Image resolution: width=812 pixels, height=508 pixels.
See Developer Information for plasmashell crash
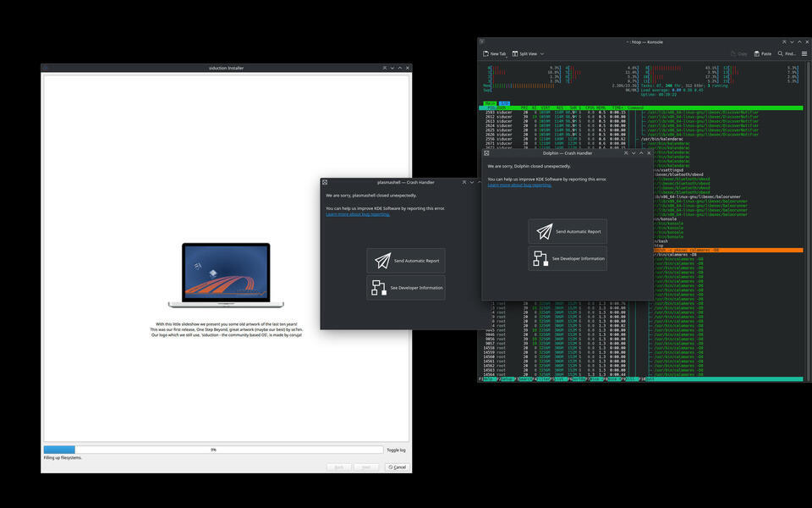pos(406,288)
